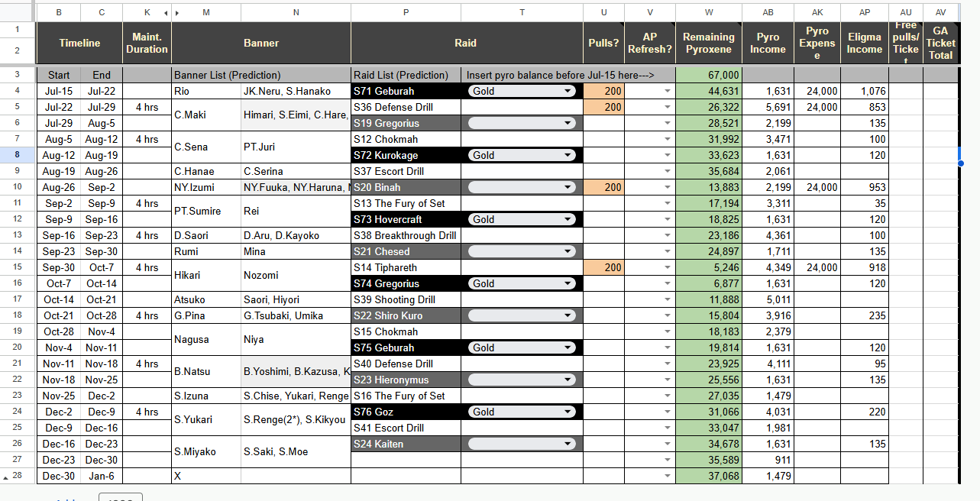Open the empty dropdown chip for S22 Shiro Kuro
Screen dimensions: 980x501
point(522,315)
